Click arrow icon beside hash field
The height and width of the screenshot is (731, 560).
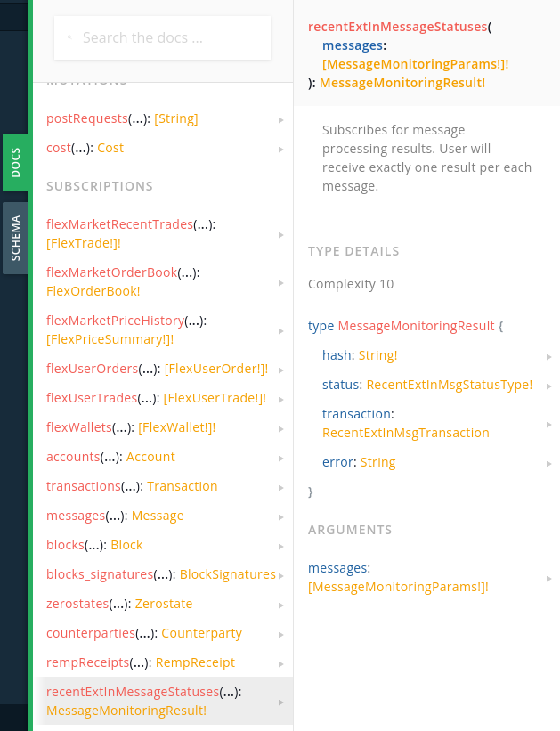(549, 356)
